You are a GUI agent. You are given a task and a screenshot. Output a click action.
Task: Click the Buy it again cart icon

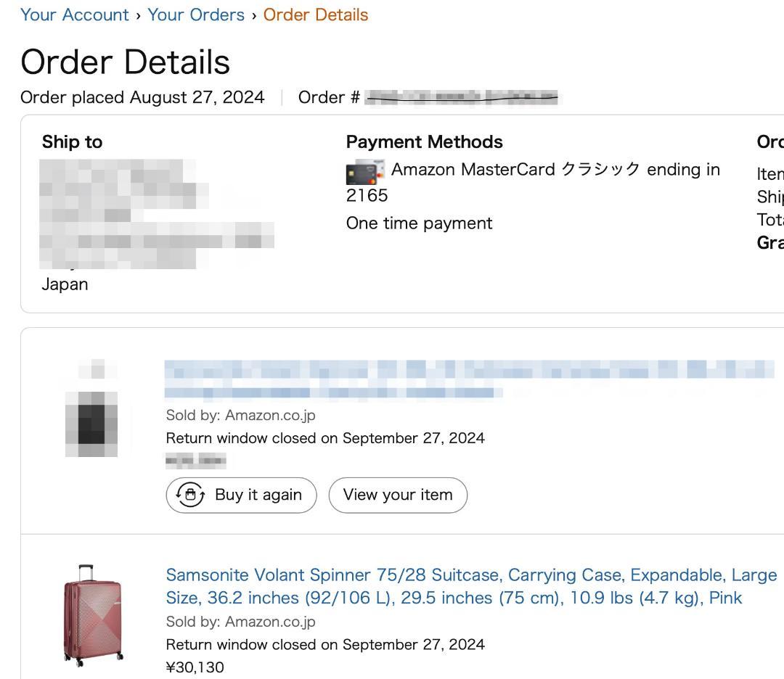point(190,495)
